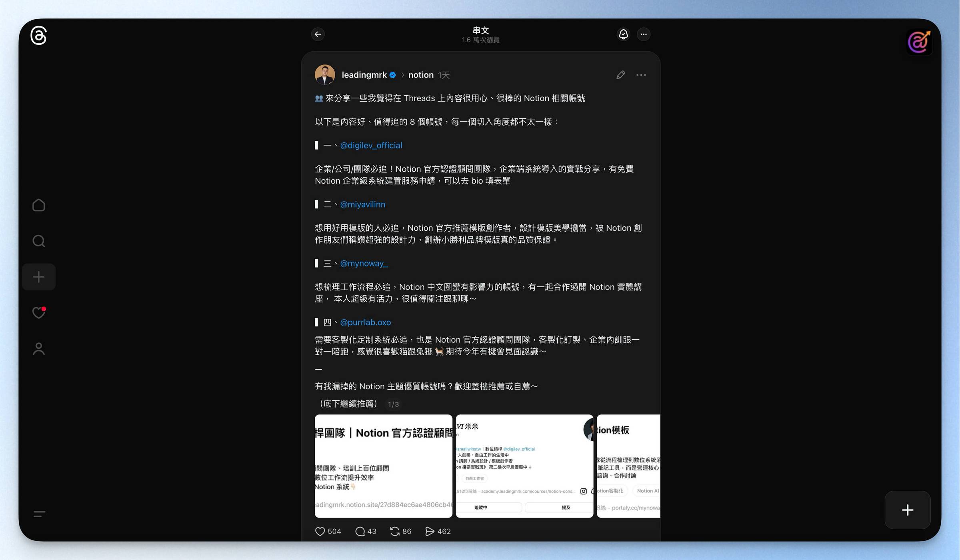Open the Home feed icon

tap(38, 205)
